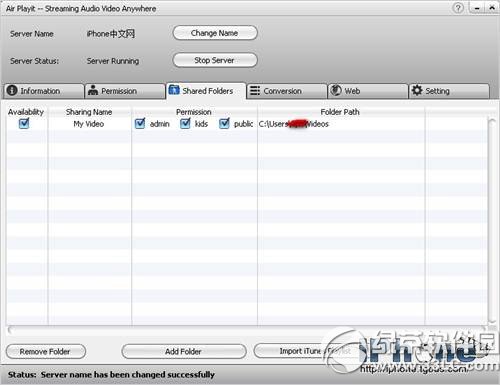500x385 pixels.
Task: Click the Remove Folder button
Action: pos(46,352)
